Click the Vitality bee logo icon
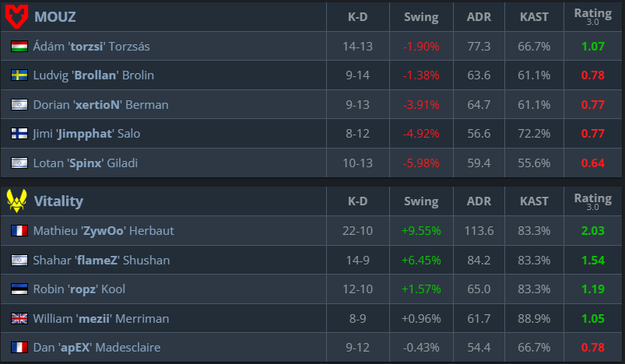This screenshot has height=364, width=625. pos(16,201)
